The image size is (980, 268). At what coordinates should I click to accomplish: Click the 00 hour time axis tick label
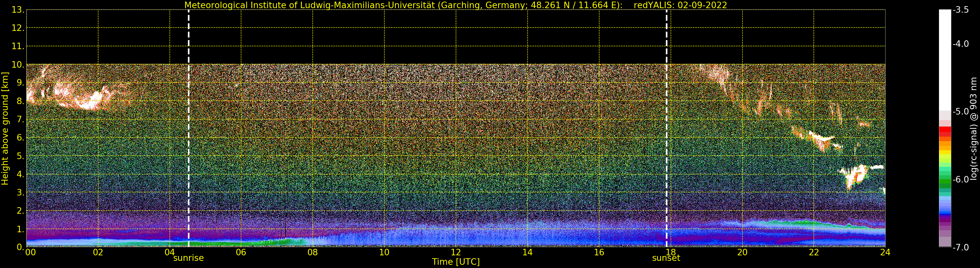click(x=30, y=252)
